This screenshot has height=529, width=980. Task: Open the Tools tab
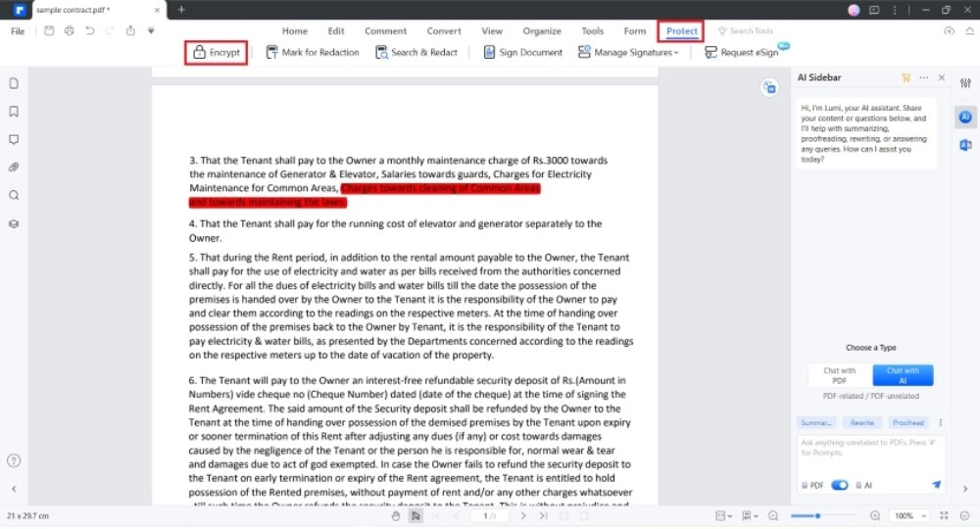tap(593, 30)
